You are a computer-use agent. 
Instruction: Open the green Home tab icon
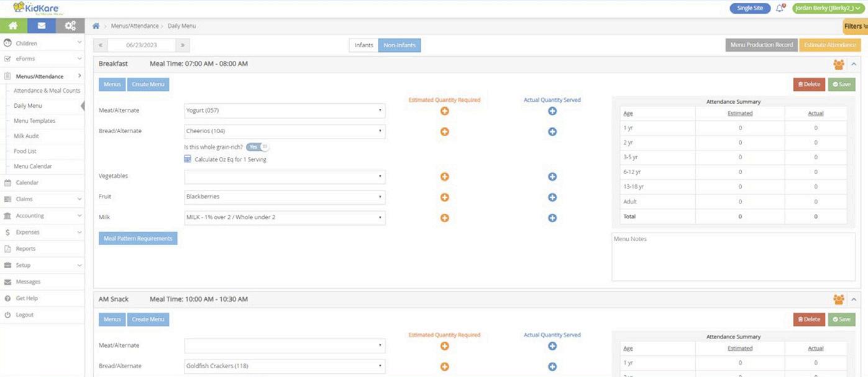(x=13, y=26)
